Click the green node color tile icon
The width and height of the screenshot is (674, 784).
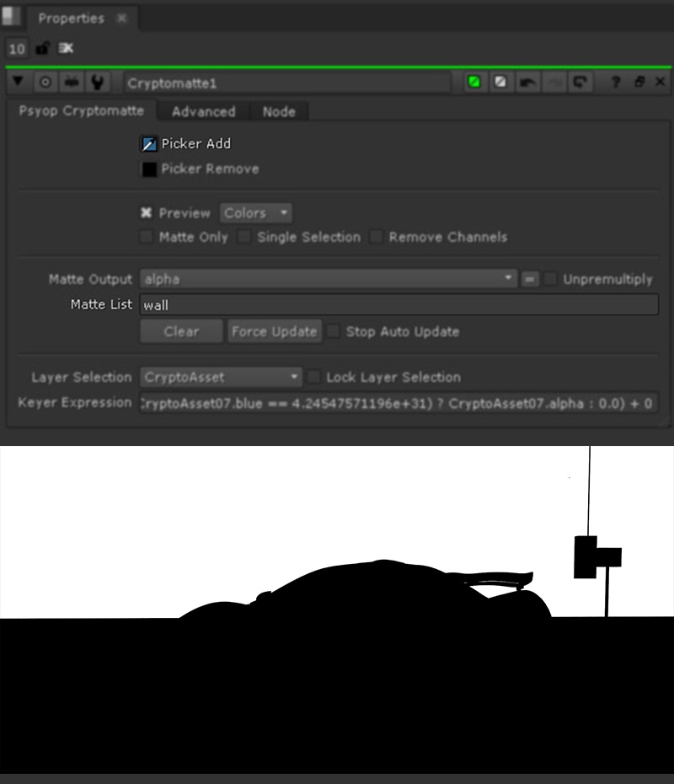point(475,83)
